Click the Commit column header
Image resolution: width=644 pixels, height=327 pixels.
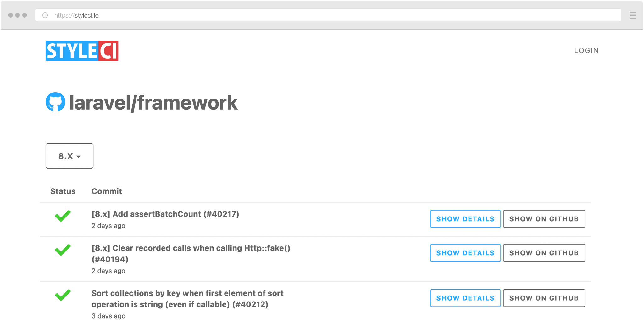(x=107, y=191)
